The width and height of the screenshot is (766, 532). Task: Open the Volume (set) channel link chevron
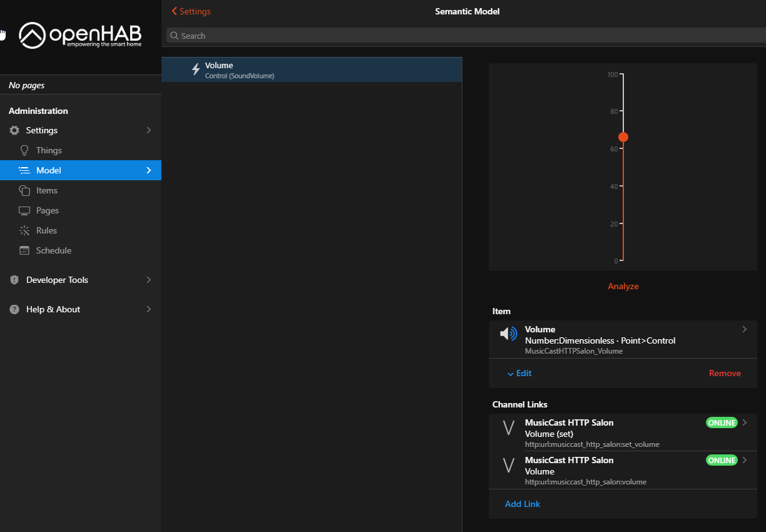(x=744, y=422)
